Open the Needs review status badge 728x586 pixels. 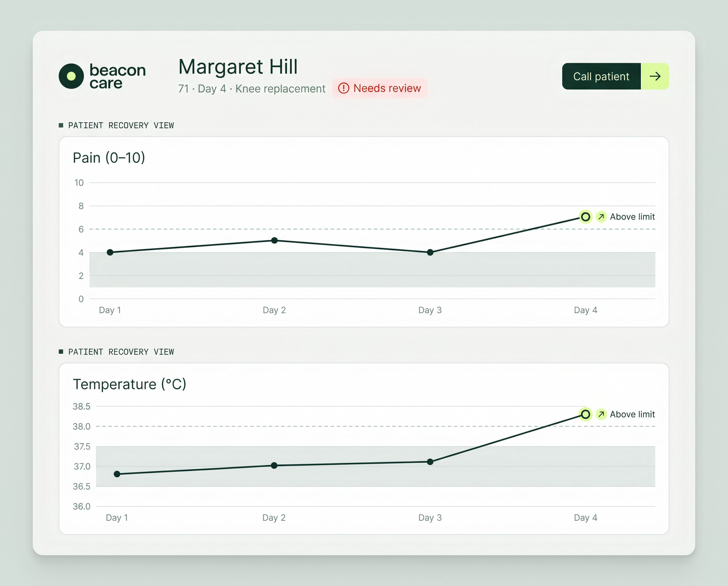point(380,88)
